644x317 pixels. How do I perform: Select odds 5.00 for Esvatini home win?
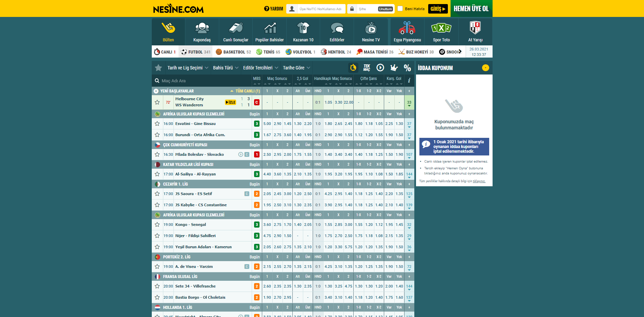point(267,124)
